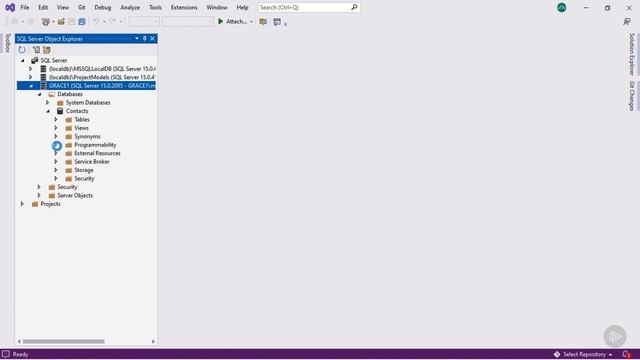Expand the Service Broker folder
Image resolution: width=640 pixels, height=360 pixels.
pos(56,162)
